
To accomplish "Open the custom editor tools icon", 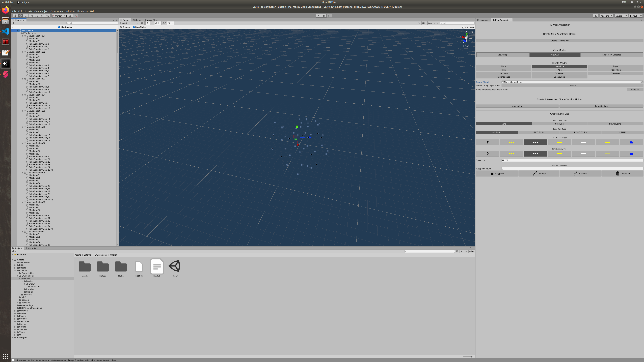I will (x=47, y=16).
